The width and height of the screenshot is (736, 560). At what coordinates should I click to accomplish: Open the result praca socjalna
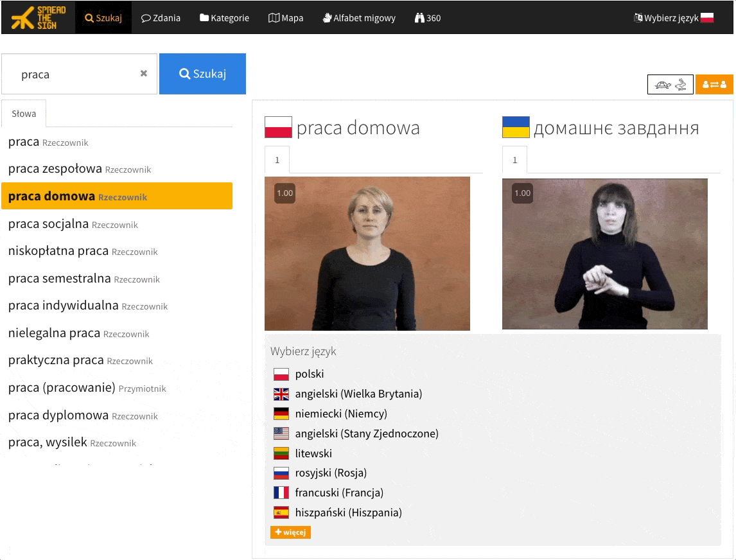tap(73, 224)
